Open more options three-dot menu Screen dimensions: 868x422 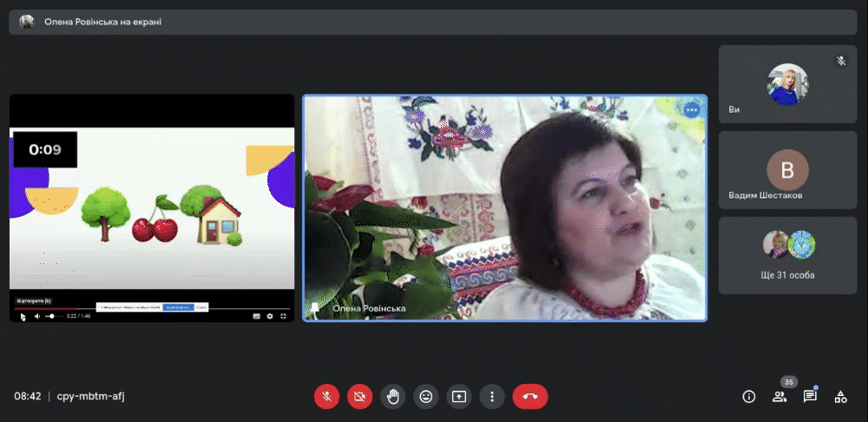pos(491,397)
